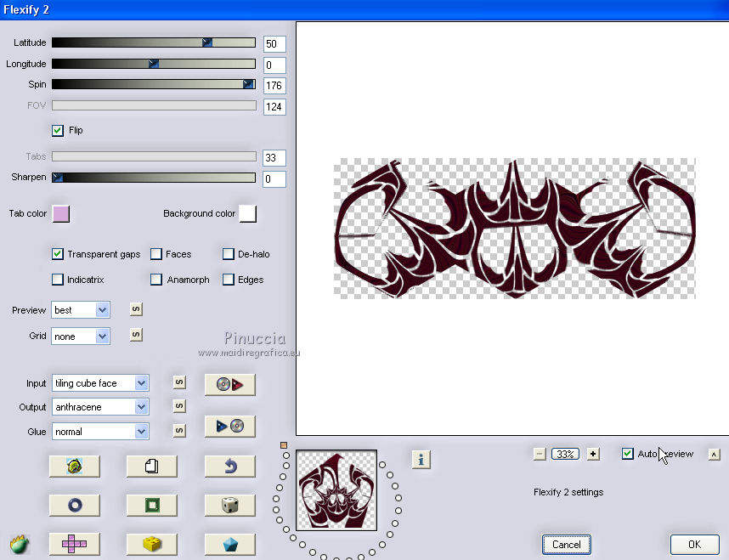Click the blue polyhedron icon button

[x=230, y=544]
